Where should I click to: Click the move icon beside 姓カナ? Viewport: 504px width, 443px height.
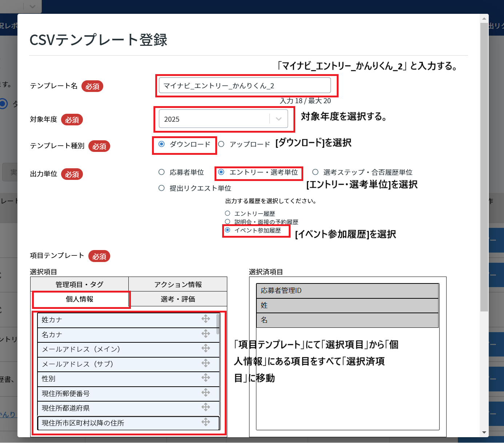click(x=206, y=319)
